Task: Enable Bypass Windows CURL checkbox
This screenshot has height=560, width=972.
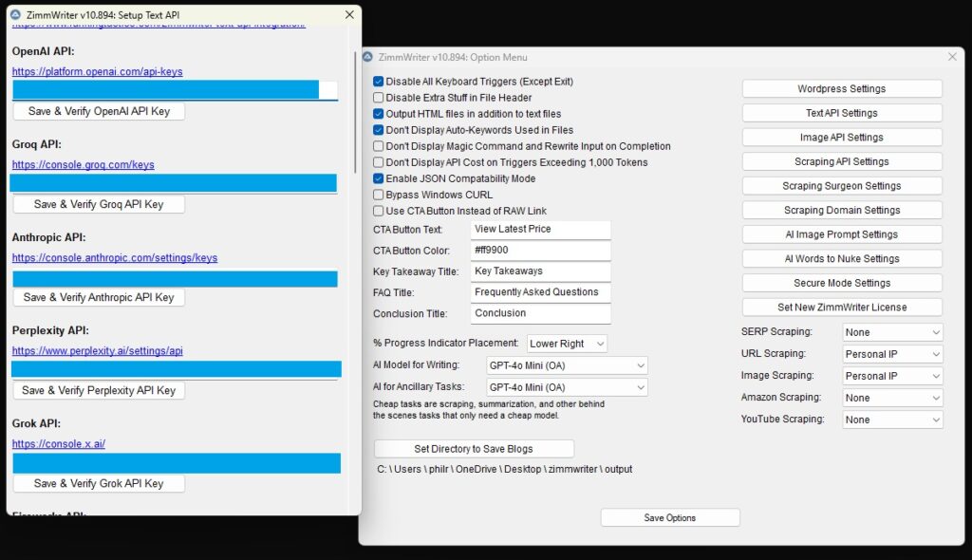Action: (x=378, y=195)
